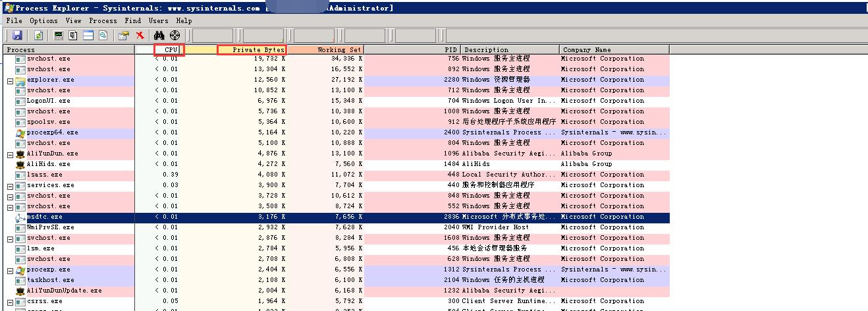This screenshot has width=868, height=311.
Task: Open the Options menu
Action: click(43, 20)
